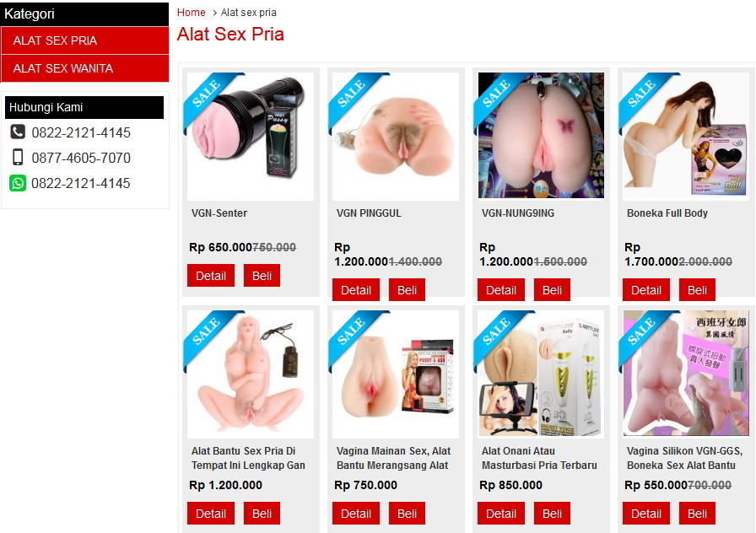Click the WhatsApp number 0822-2121-4145
756x533 pixels.
(x=80, y=184)
